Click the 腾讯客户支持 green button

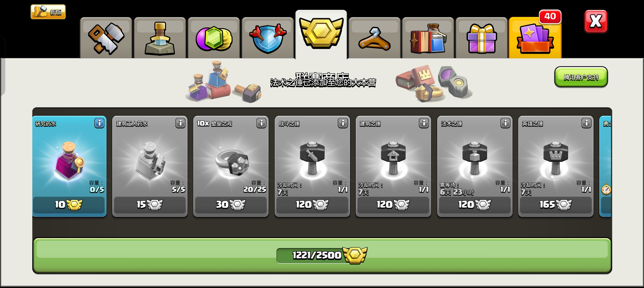(x=581, y=77)
